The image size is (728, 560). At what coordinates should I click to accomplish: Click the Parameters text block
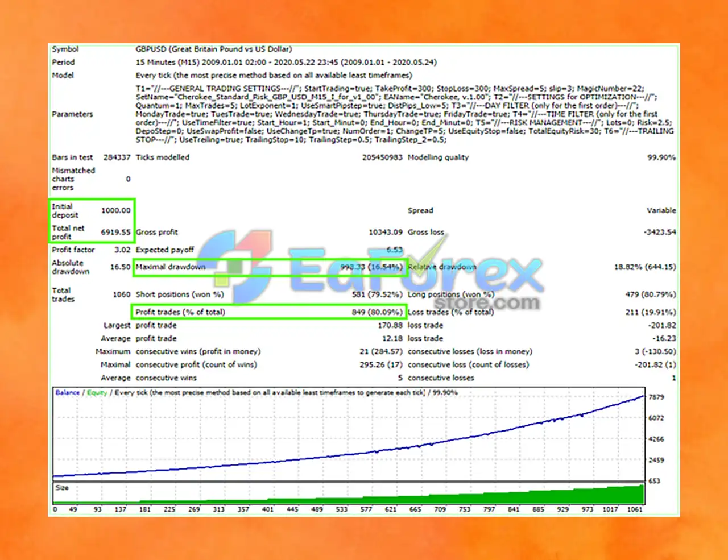[404, 114]
